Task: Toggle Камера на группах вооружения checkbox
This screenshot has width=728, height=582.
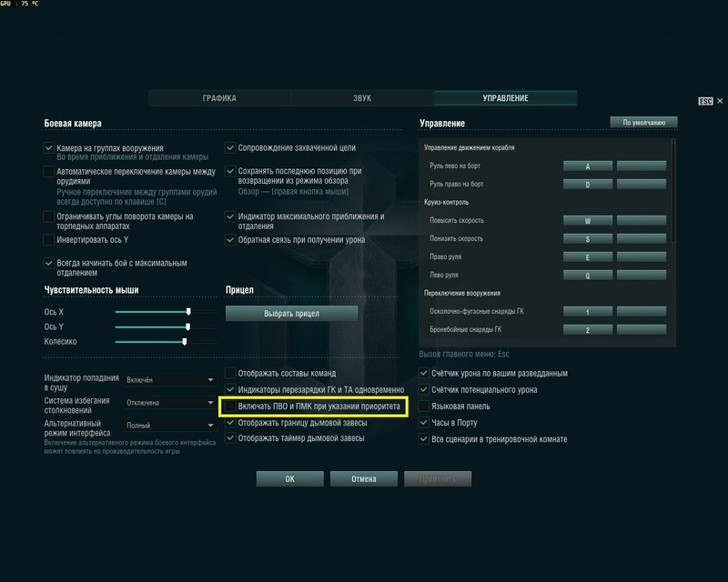Action: pos(49,148)
